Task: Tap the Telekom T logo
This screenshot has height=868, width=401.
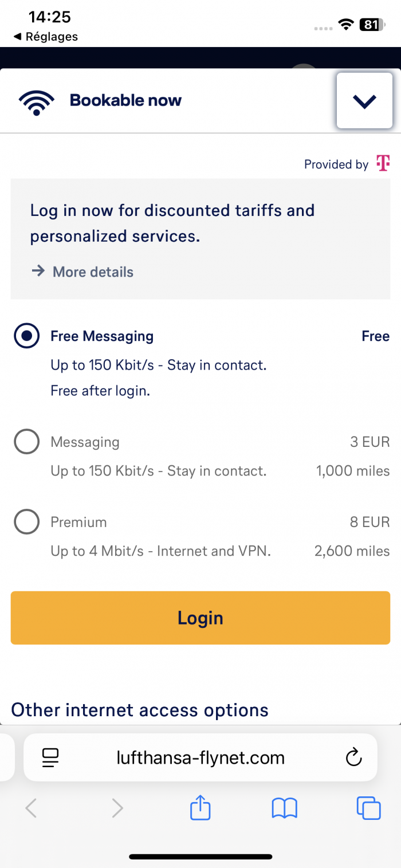Action: (383, 163)
